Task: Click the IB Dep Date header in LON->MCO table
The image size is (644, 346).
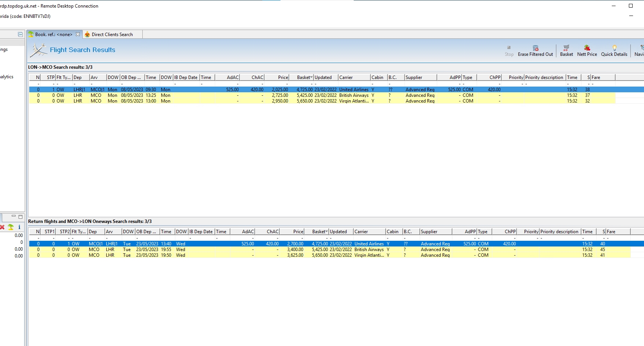Action: tap(186, 77)
